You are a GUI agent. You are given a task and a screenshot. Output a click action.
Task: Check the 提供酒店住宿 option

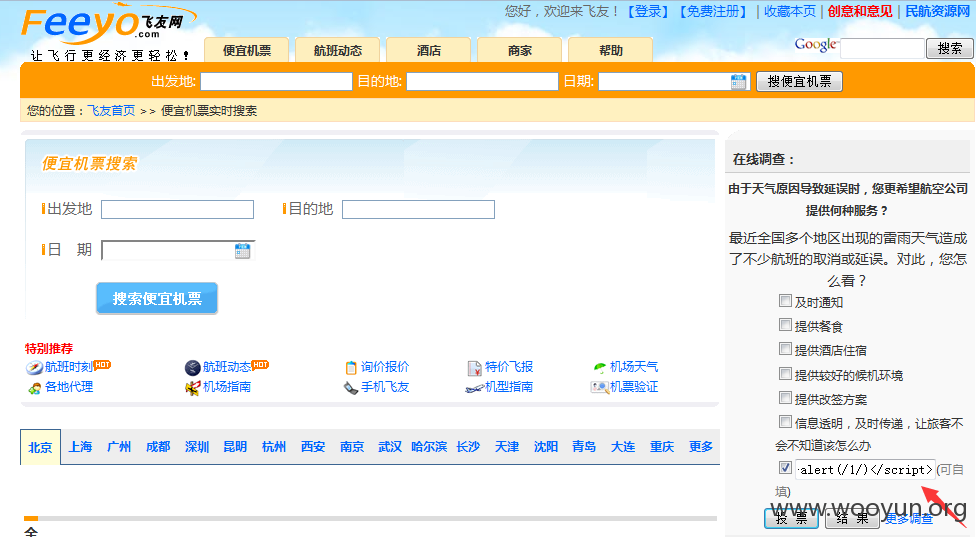coord(786,349)
